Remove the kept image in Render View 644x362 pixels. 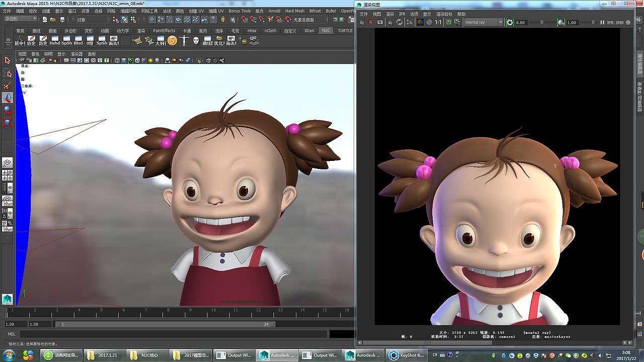point(457,22)
